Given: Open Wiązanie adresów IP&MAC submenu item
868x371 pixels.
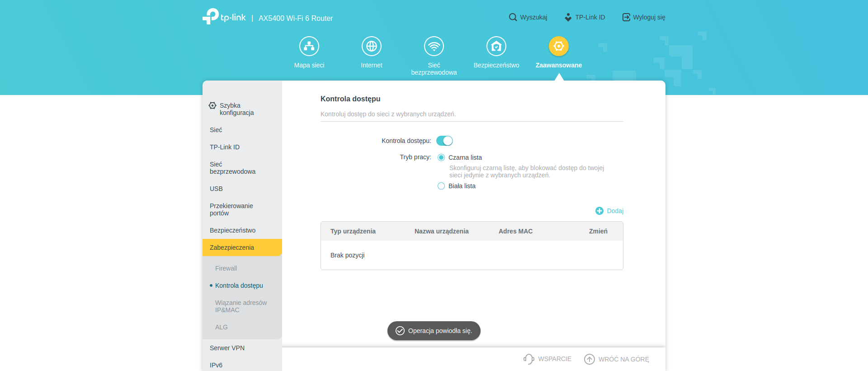Looking at the screenshot, I should point(241,306).
